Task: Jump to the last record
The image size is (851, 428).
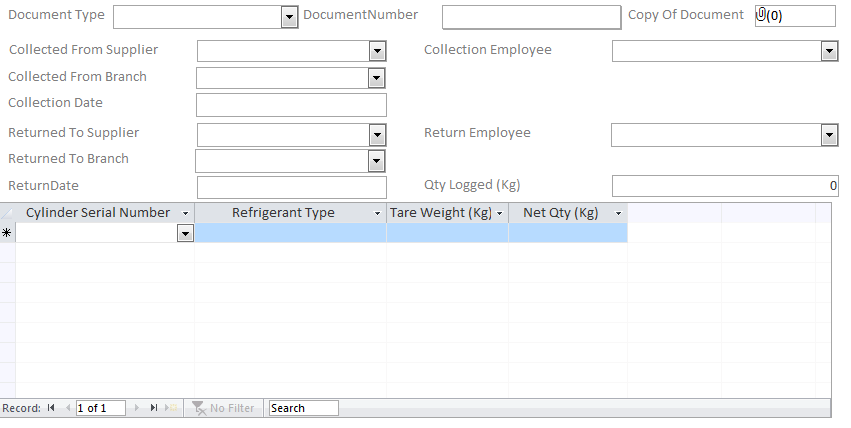Action: point(154,408)
